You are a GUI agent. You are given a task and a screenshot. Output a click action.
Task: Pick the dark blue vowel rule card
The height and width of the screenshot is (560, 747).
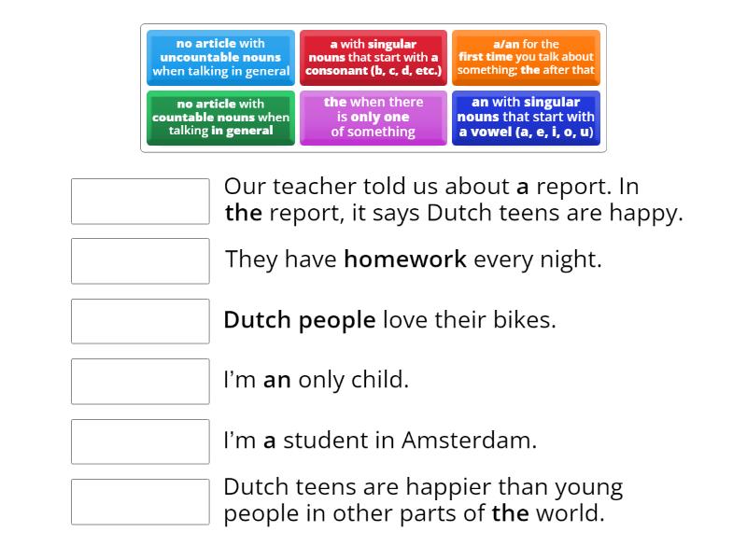point(526,118)
